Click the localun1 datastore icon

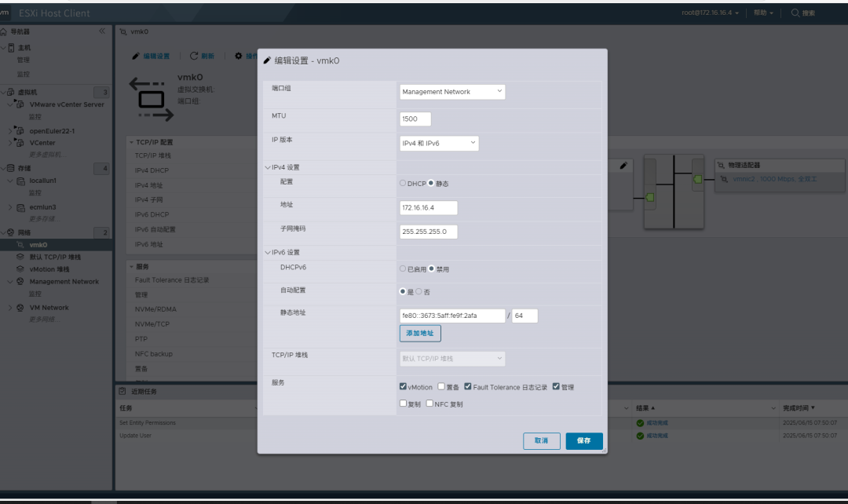[x=21, y=181]
